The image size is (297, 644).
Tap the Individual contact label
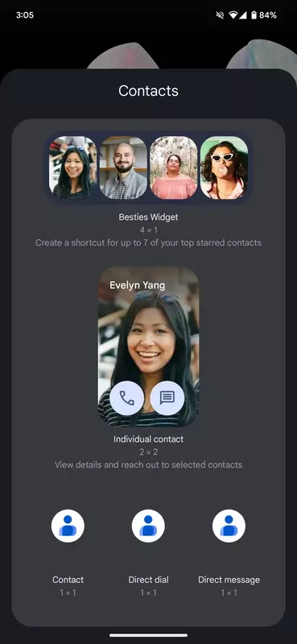coord(148,439)
